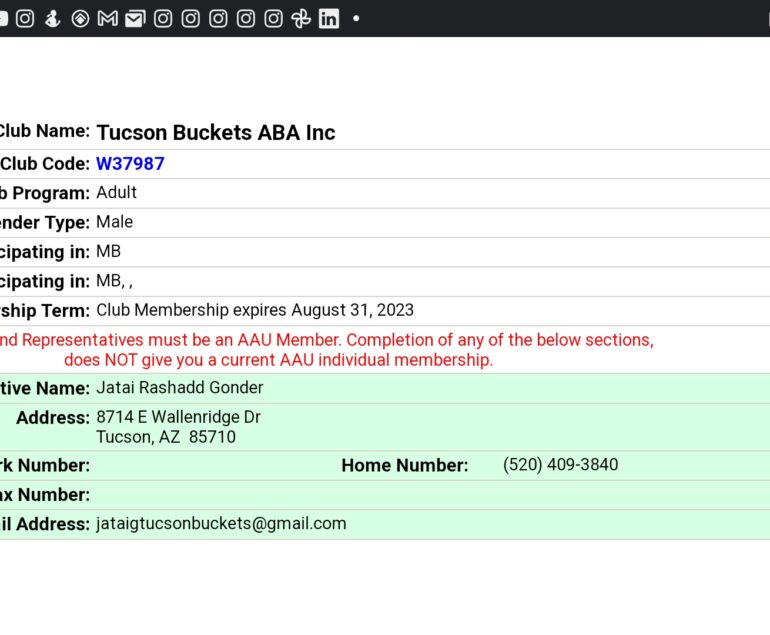Tap the stacked mail envelope notification icon
The width and height of the screenshot is (770, 635).
click(135, 19)
